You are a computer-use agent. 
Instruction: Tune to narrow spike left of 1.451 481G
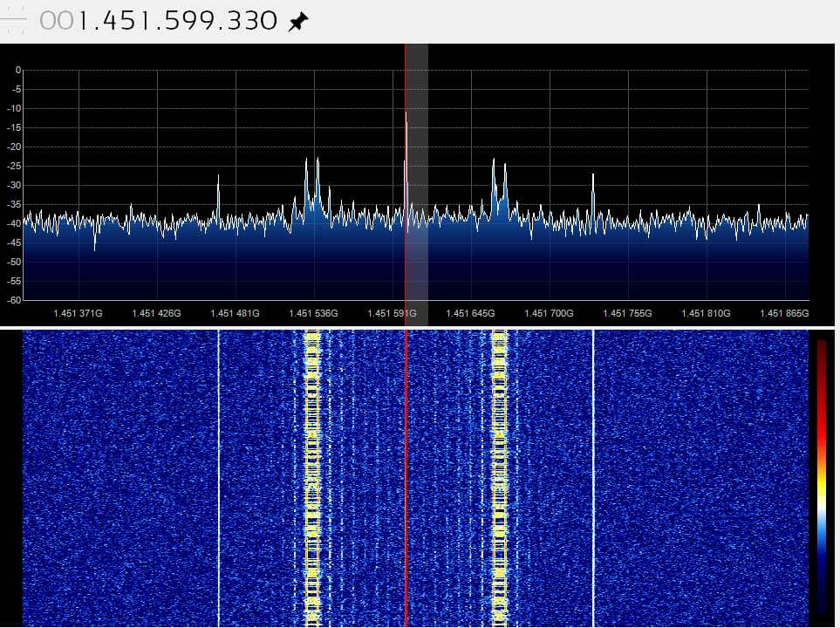(218, 198)
